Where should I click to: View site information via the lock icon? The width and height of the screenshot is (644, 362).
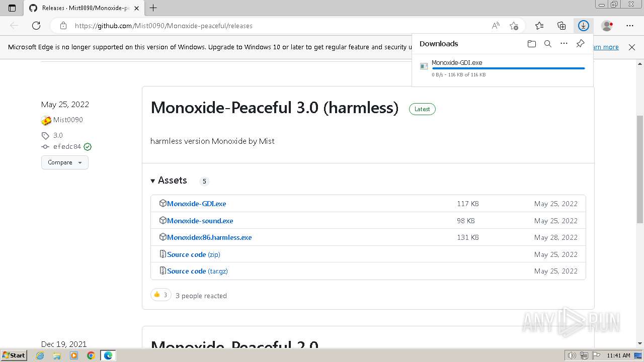point(63,26)
